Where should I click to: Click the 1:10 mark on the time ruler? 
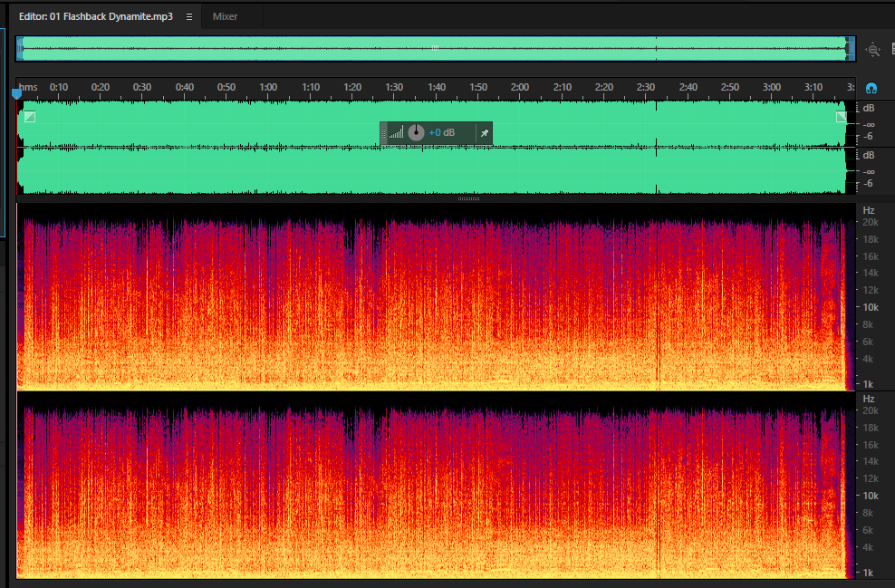(x=311, y=87)
